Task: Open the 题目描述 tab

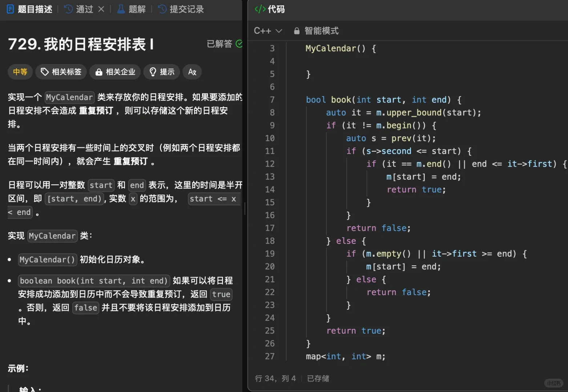Action: tap(29, 9)
